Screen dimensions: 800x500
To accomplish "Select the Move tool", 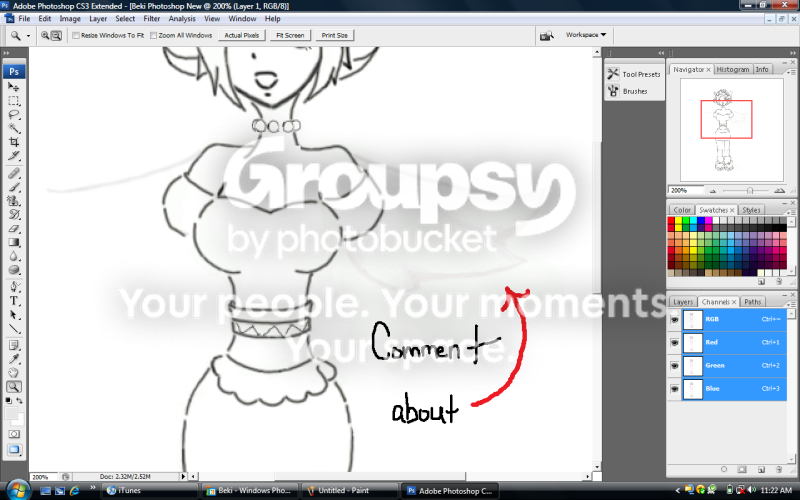I will [14, 87].
